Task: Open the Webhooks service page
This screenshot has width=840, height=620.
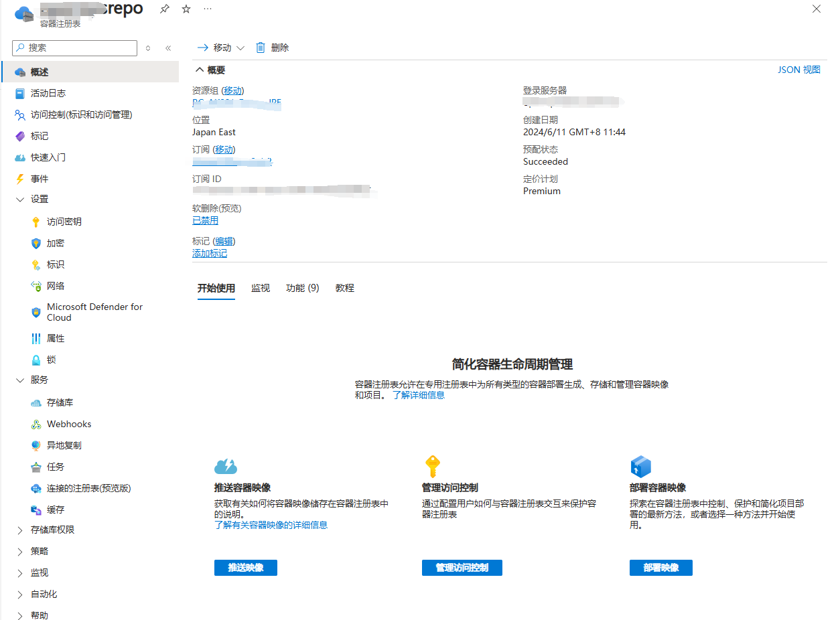Action: [x=68, y=424]
